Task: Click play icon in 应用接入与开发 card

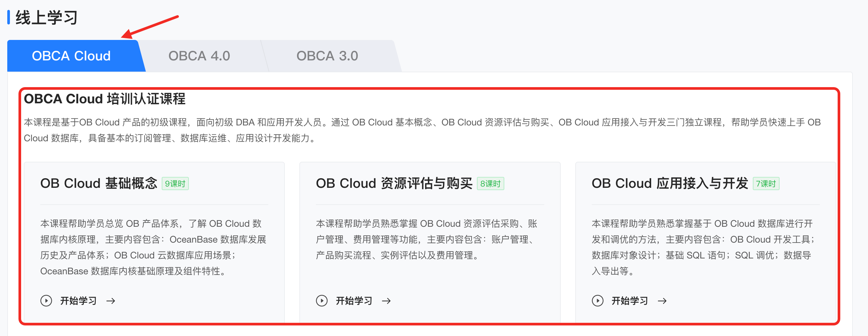Action: tap(597, 300)
